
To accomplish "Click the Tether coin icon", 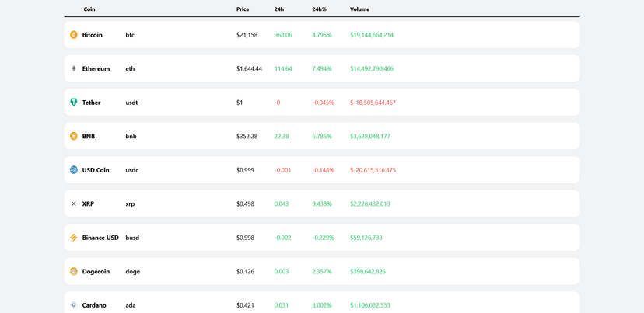I will (74, 103).
